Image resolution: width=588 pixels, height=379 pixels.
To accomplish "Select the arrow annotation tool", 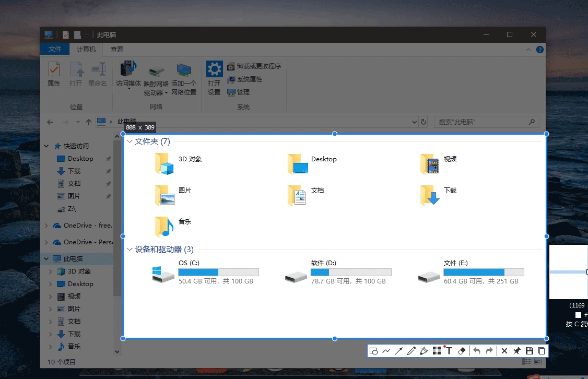I will pos(399,351).
